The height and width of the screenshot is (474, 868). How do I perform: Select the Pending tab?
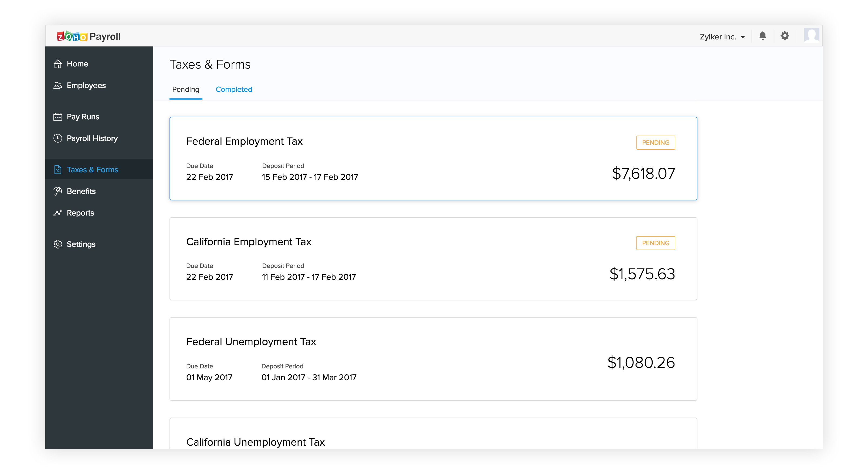[185, 89]
